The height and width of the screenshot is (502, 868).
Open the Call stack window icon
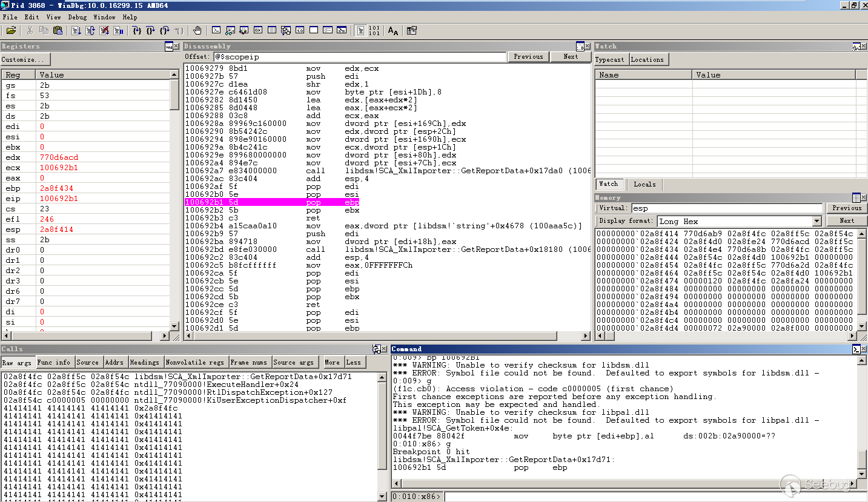(x=286, y=30)
